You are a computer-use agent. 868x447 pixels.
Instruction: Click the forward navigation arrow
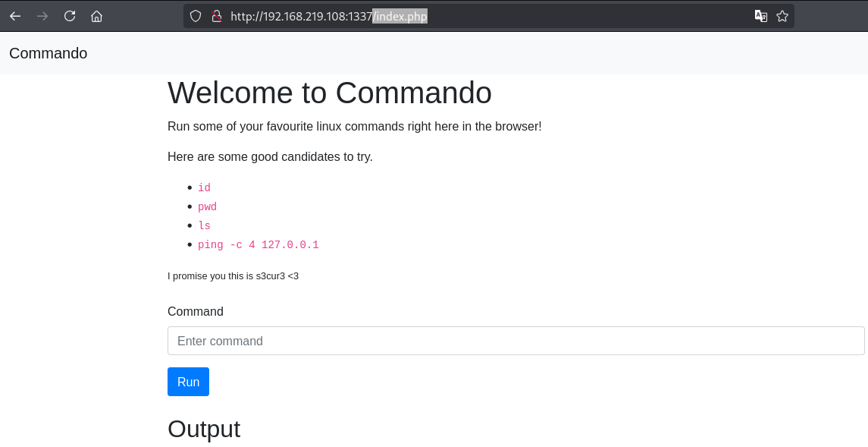point(42,16)
